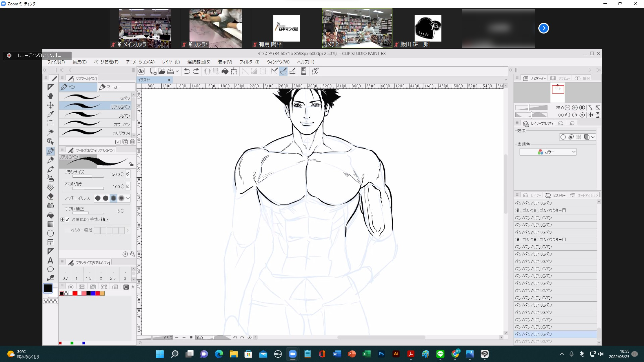The image size is (644, 362).
Task: Click the Save icon in command bar
Action: pyautogui.click(x=170, y=71)
